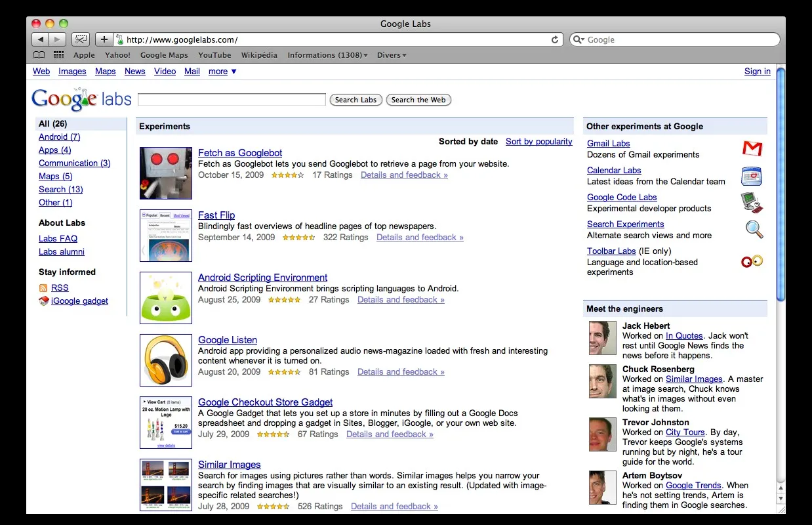Screen dimensions: 812x525
Task: Reload the page with the refresh icon
Action: click(x=555, y=39)
